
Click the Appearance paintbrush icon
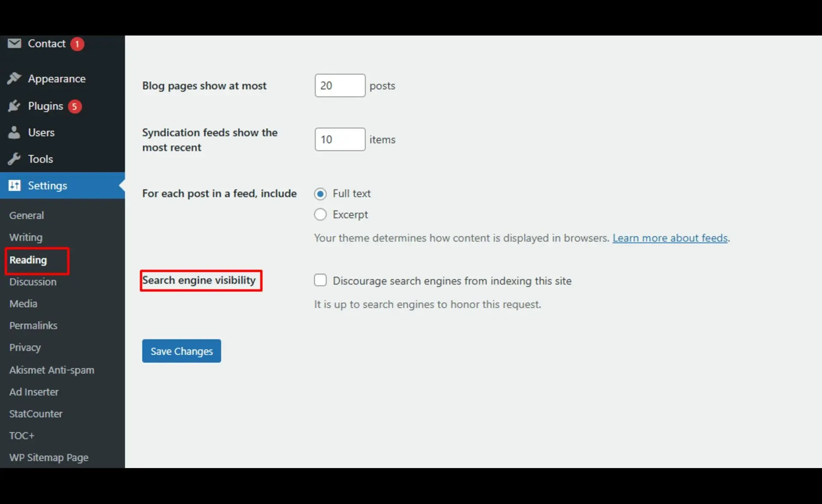(14, 79)
